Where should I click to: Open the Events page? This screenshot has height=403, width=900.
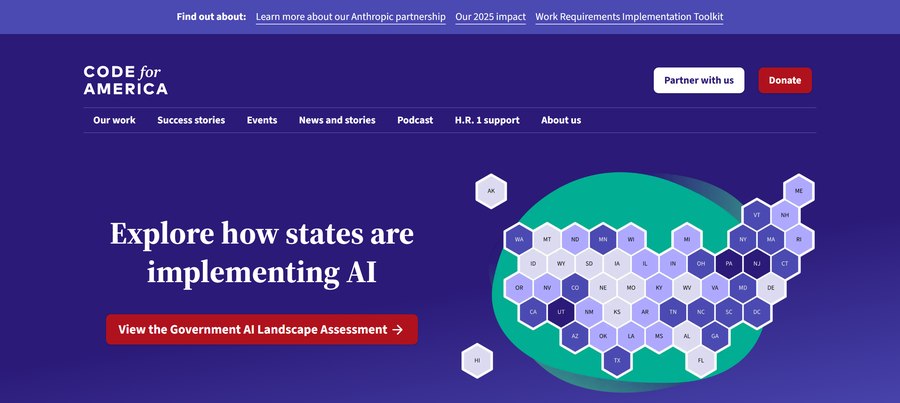point(262,120)
